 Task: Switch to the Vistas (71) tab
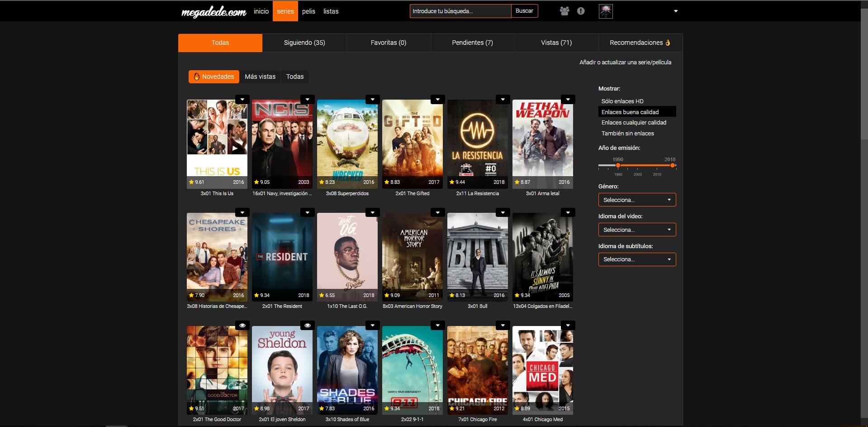556,43
